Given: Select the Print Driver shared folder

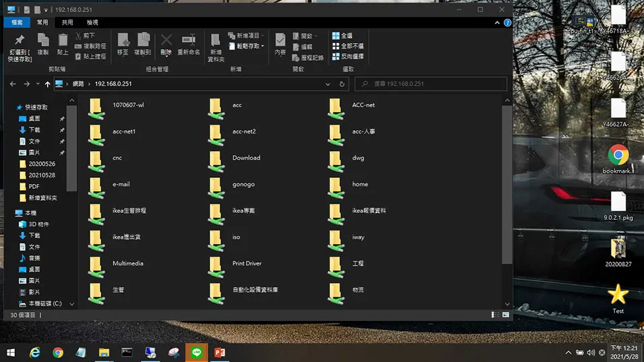Looking at the screenshot, I should [x=235, y=266].
